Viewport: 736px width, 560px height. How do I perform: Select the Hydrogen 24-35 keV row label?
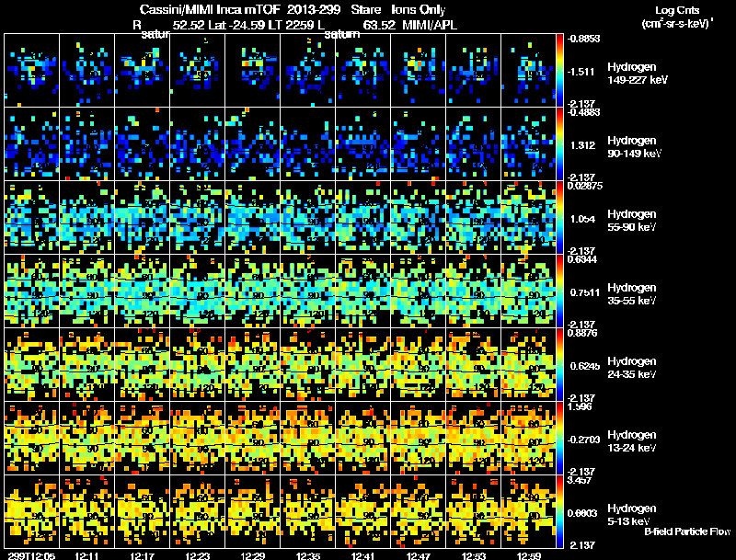(632, 368)
